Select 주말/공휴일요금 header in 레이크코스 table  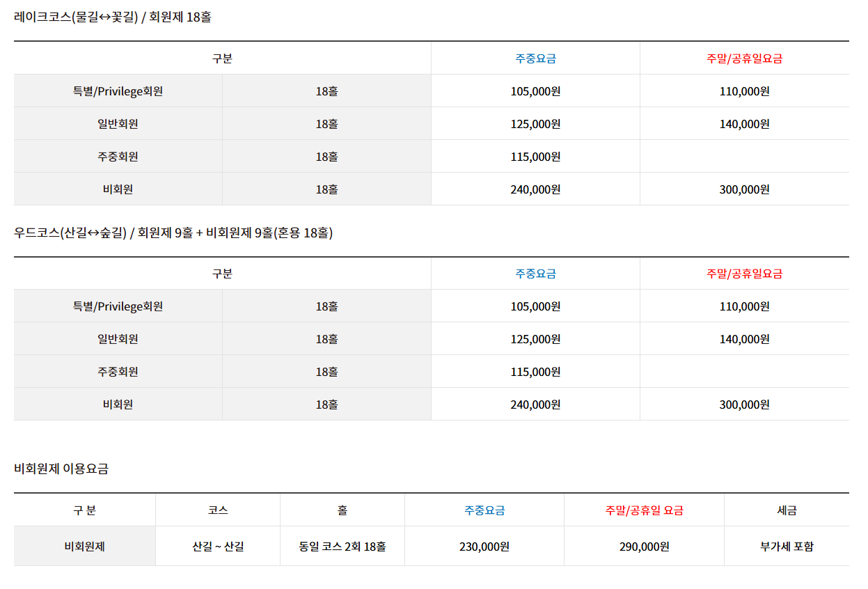744,58
